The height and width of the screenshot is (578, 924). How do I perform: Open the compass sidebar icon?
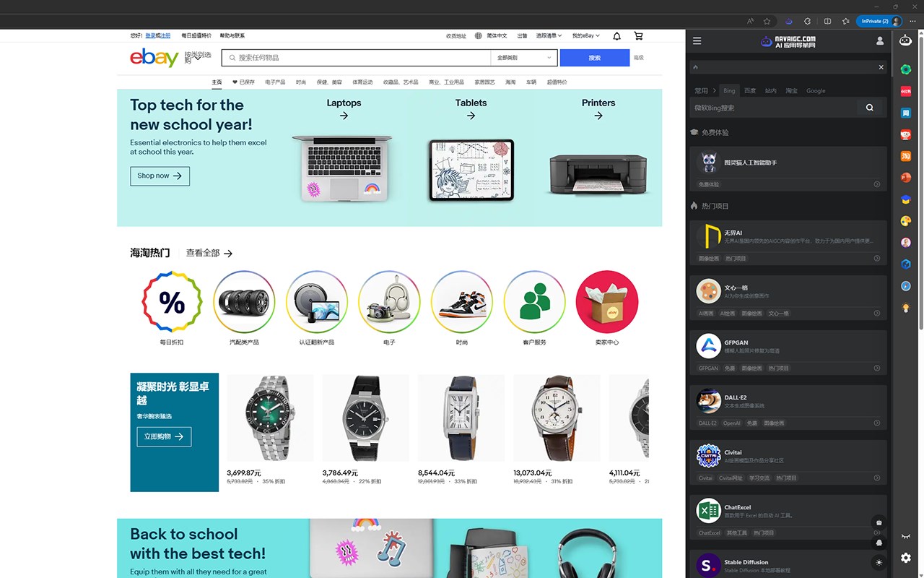click(x=906, y=286)
